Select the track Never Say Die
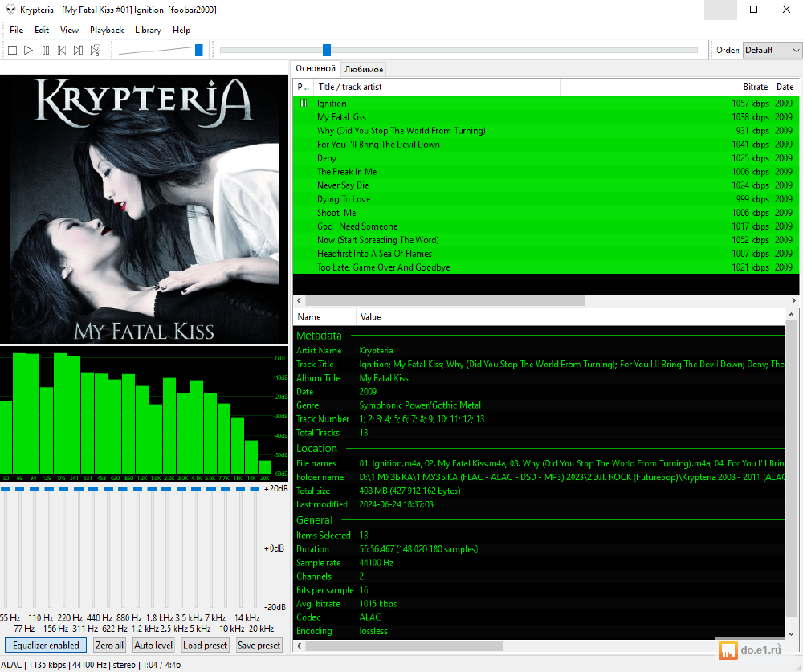This screenshot has width=803, height=672. (x=343, y=185)
